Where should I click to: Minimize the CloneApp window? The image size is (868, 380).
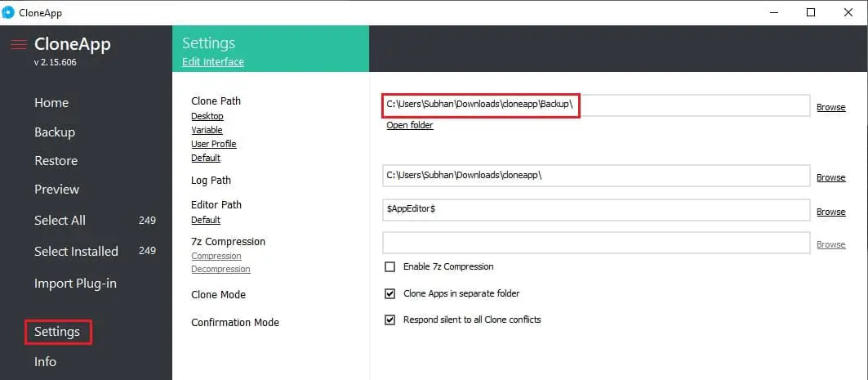(x=774, y=12)
